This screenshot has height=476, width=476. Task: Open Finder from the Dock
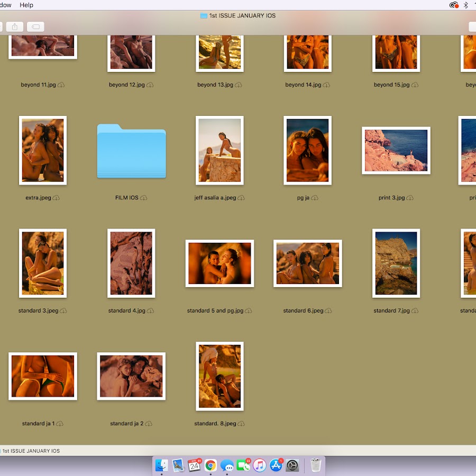point(162,465)
